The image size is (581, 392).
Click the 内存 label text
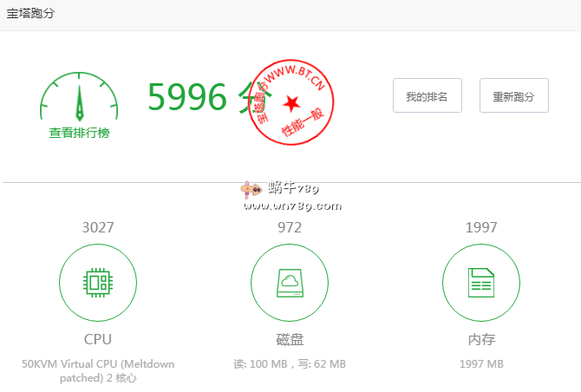[x=481, y=339]
